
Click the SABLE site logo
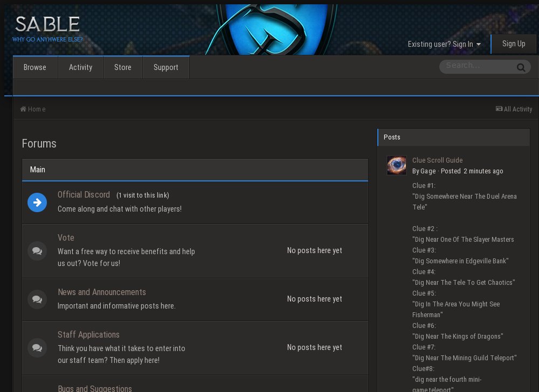pyautogui.click(x=47, y=24)
